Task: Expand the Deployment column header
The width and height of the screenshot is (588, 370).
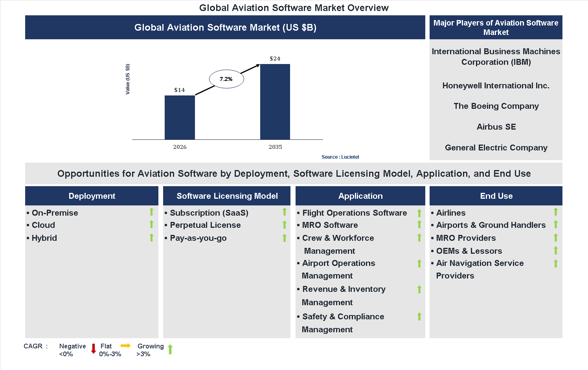Action: 92,196
